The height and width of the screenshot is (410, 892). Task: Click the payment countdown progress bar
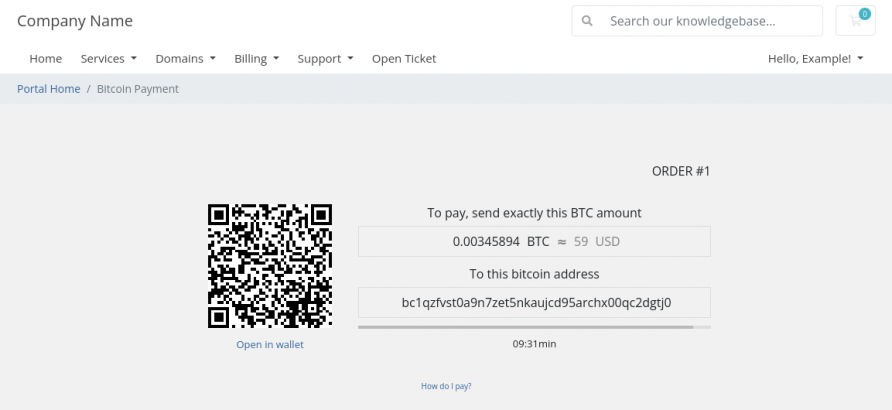[x=534, y=327]
